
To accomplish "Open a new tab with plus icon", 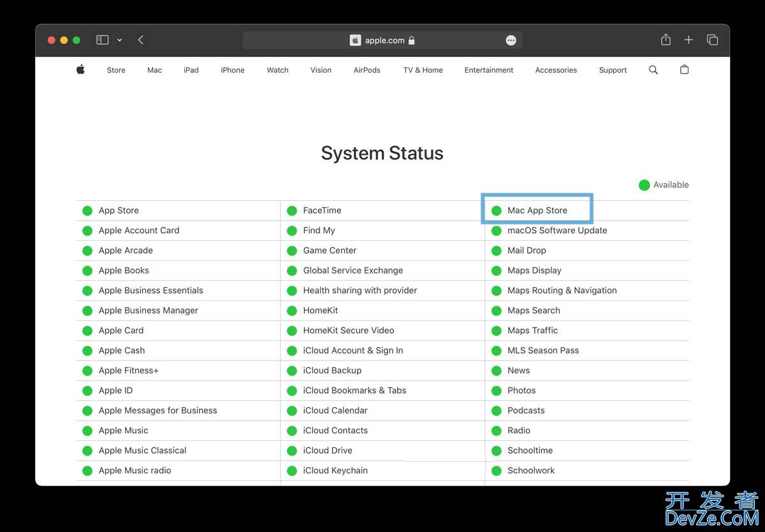I will click(x=688, y=40).
